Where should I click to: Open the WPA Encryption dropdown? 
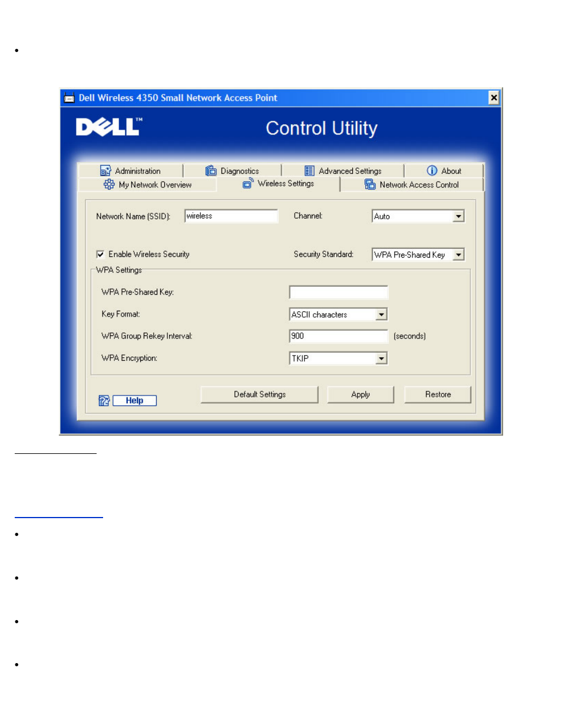point(381,358)
